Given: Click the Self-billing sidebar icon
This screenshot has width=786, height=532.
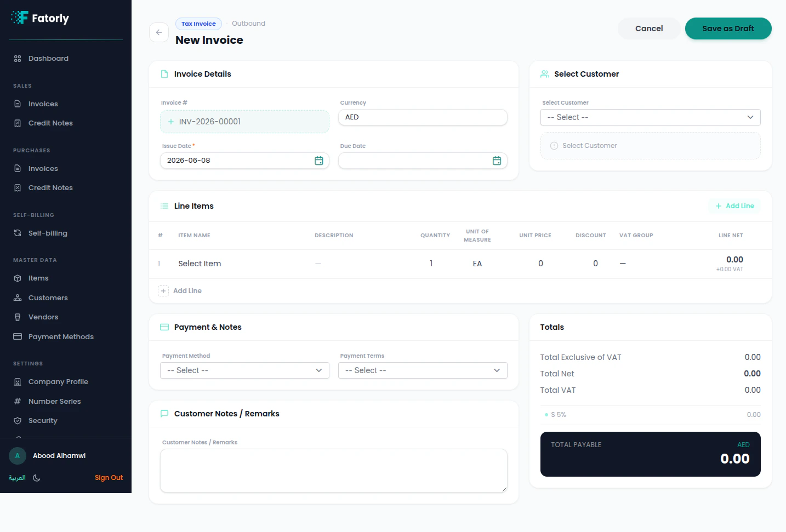Looking at the screenshot, I should pyautogui.click(x=18, y=233).
